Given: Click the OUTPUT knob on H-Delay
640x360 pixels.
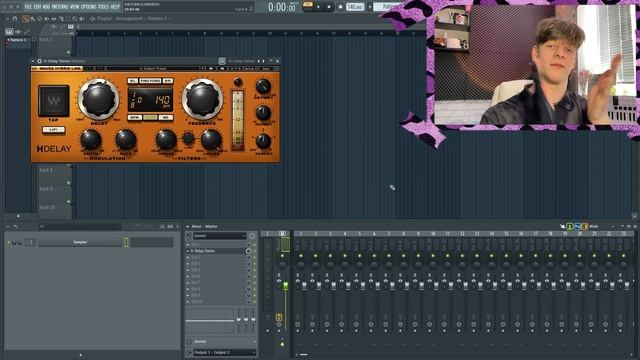Looking at the screenshot, I should tap(263, 113).
